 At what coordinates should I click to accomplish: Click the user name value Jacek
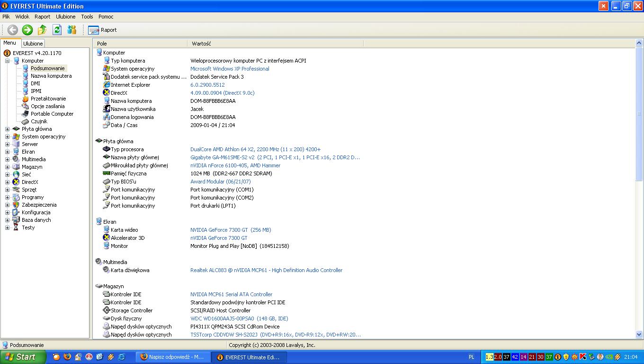pyautogui.click(x=197, y=109)
